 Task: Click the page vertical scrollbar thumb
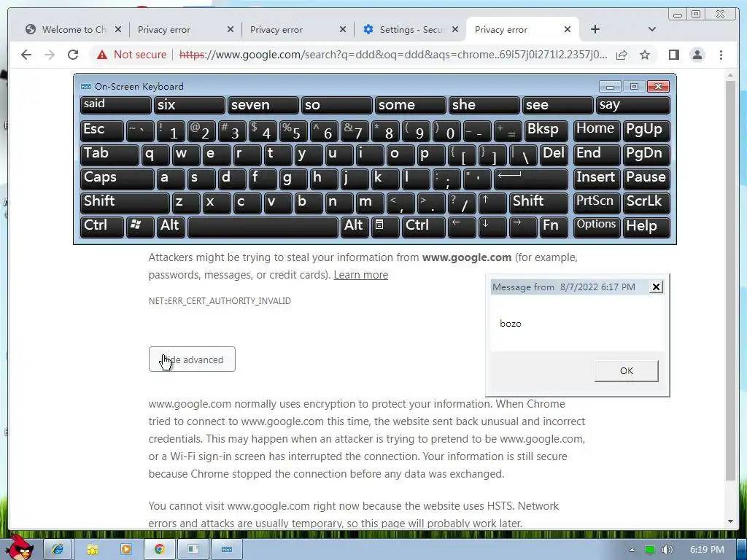pyautogui.click(x=730, y=281)
